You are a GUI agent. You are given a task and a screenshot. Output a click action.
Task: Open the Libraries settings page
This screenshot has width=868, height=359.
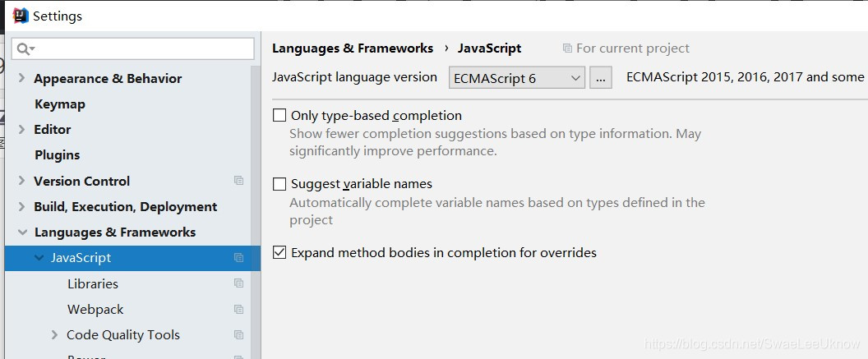(92, 283)
